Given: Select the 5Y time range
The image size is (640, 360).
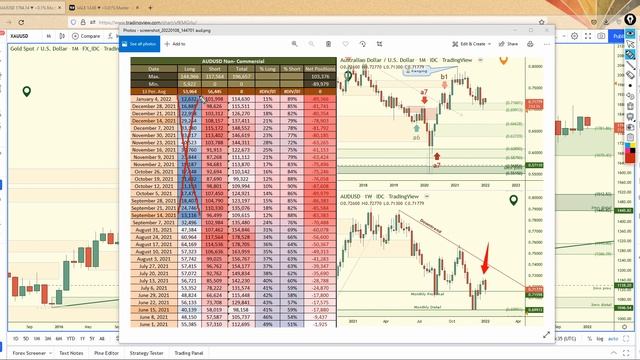Looking at the screenshot, I should [92, 339].
